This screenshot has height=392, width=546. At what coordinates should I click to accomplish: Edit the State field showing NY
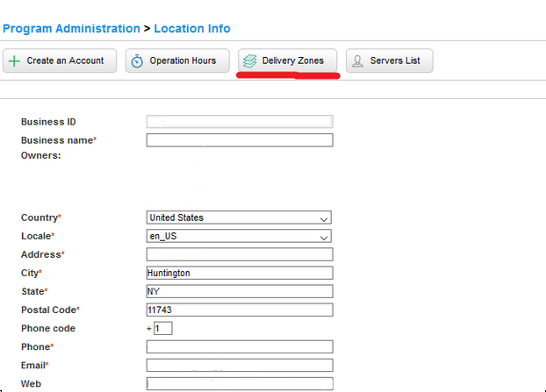pos(239,291)
